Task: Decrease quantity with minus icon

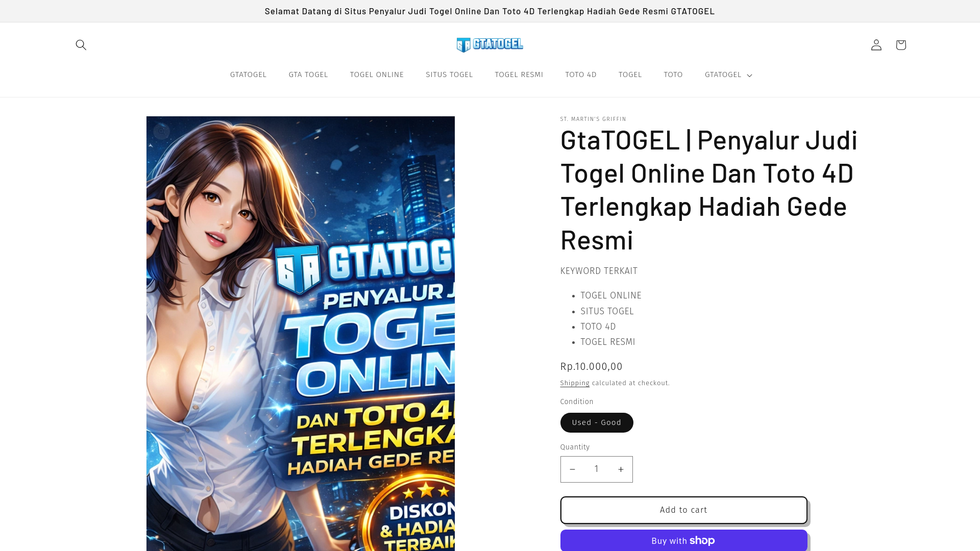Action: [573, 469]
